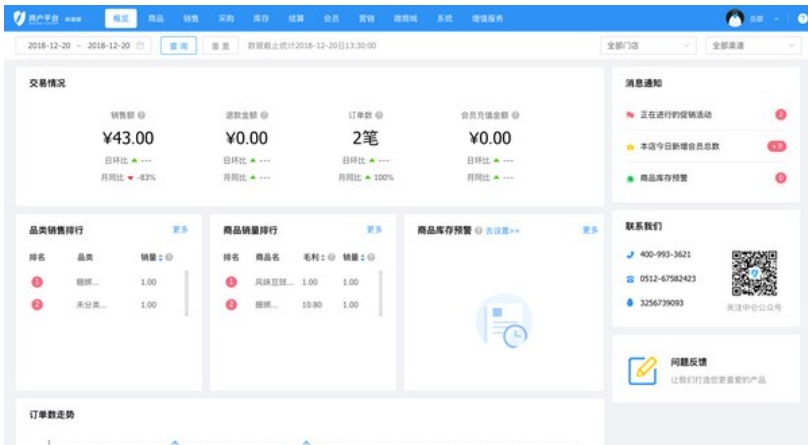Open the 营销 menu
This screenshot has height=445, width=808.
(366, 18)
